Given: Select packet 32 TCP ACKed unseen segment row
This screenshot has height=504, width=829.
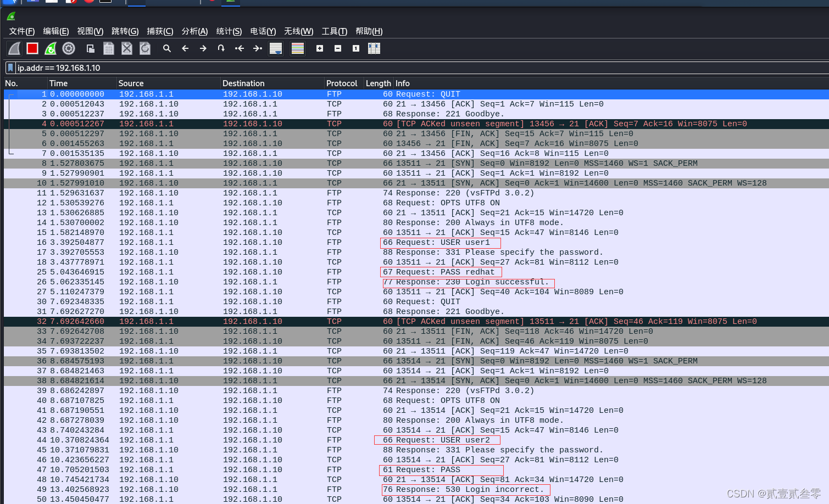Looking at the screenshot, I should click(416, 321).
